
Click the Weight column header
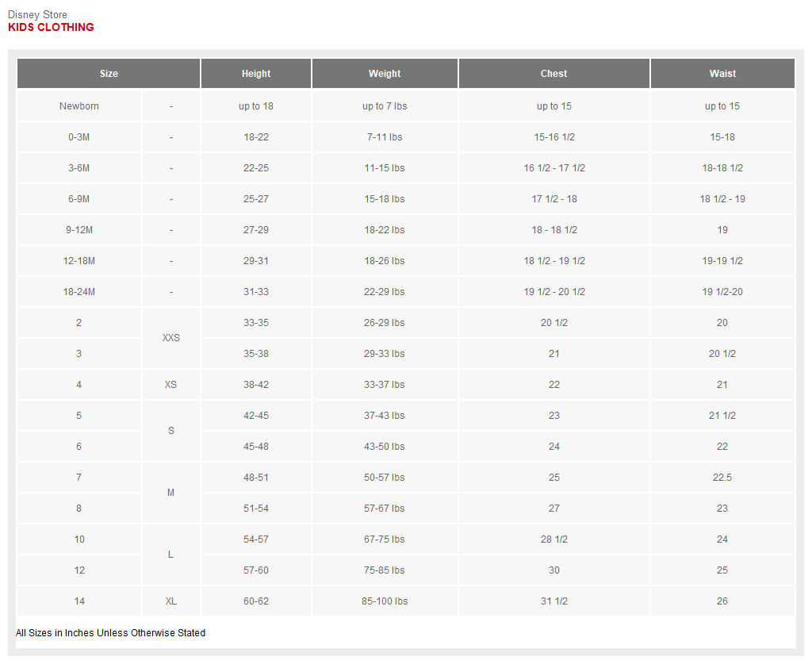tap(385, 74)
